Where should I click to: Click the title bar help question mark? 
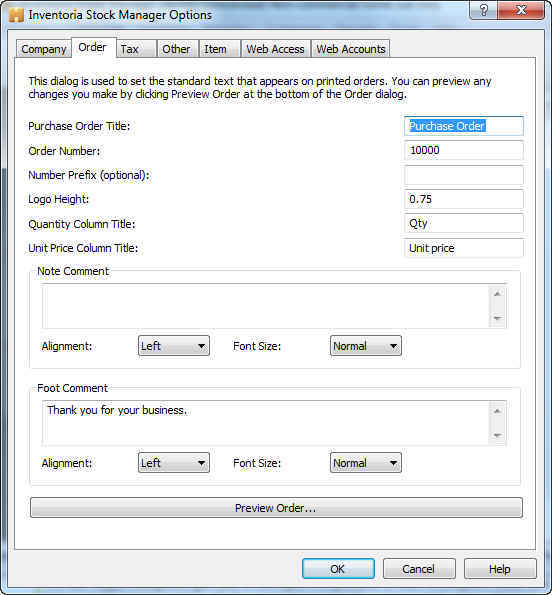tap(483, 10)
